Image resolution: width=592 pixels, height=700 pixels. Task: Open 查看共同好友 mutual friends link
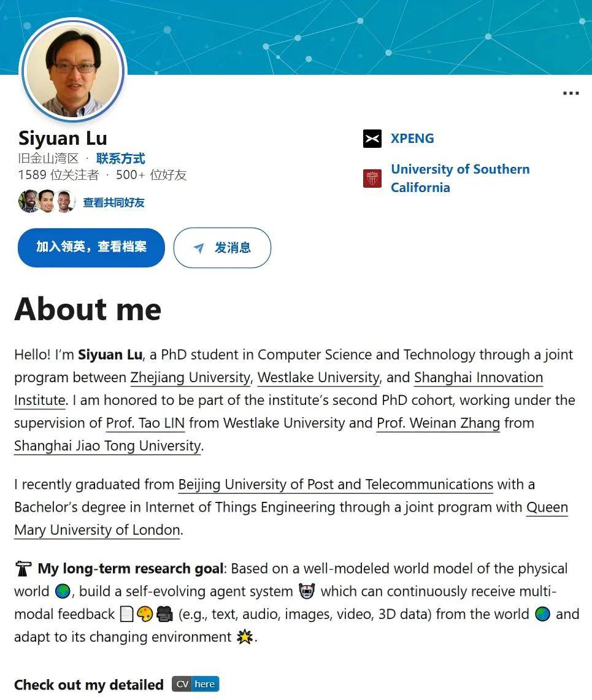(x=114, y=202)
